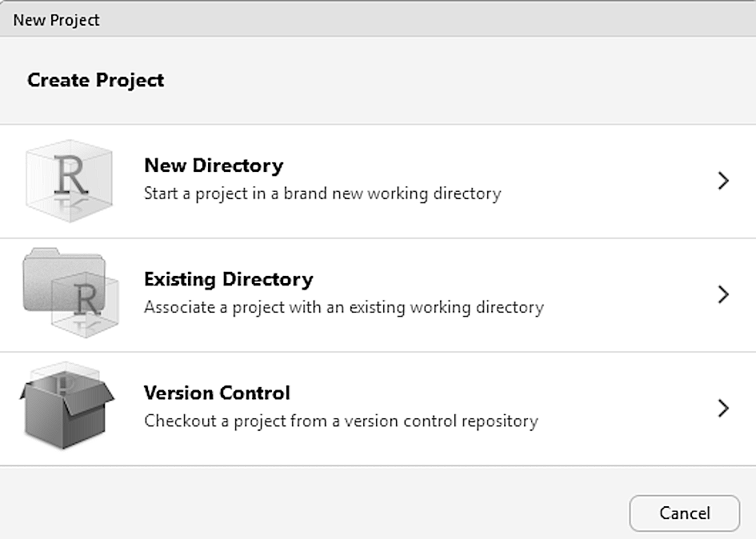Click the "Create Project" heading
Screen dimensions: 756x539
point(95,80)
